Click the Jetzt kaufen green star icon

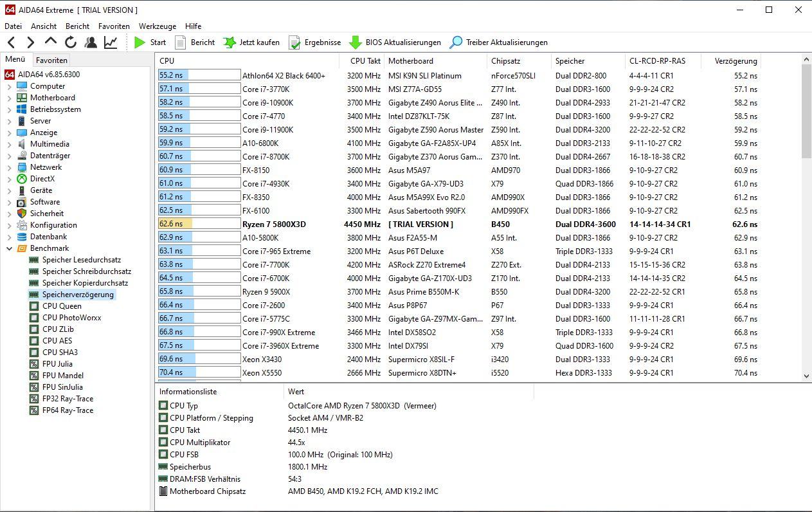[230, 42]
